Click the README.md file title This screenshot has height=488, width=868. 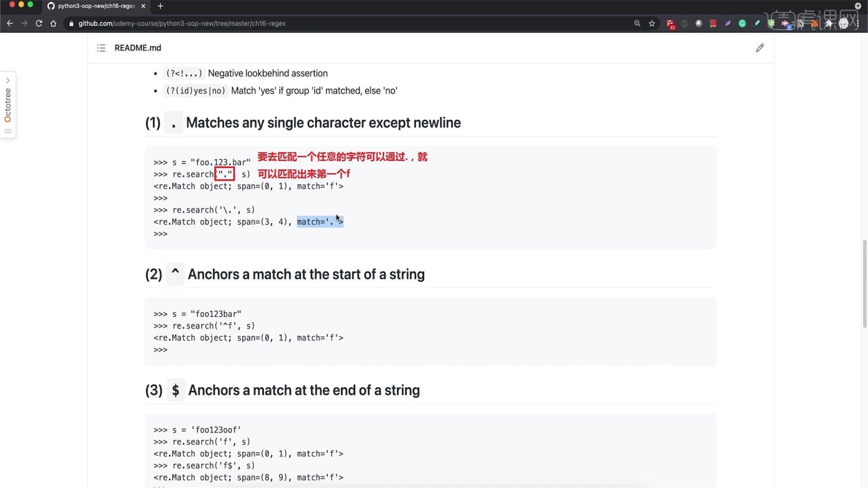[x=138, y=48]
